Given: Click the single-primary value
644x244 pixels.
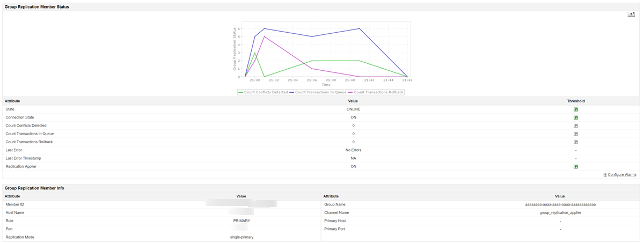Looking at the screenshot, I should [x=241, y=237].
